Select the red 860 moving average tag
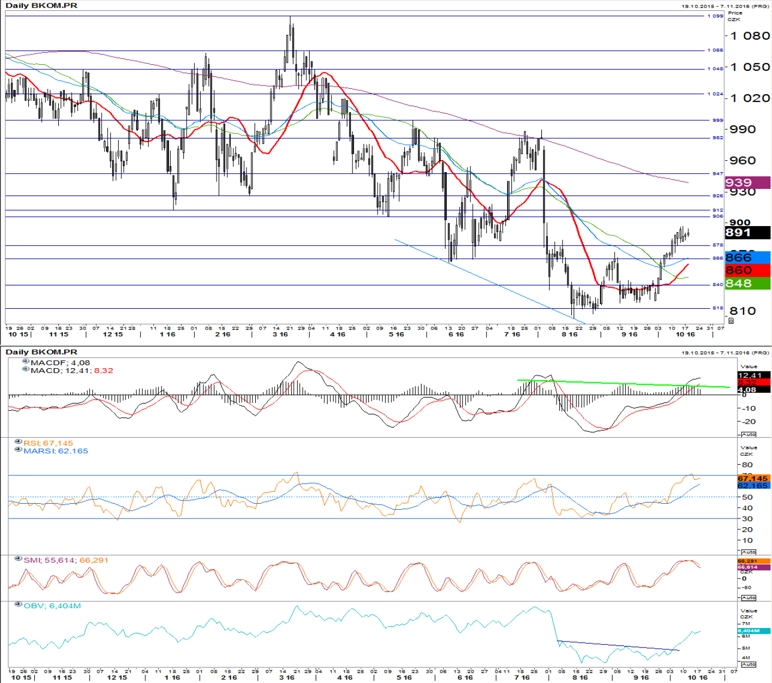Screen dimensions: 772x683 (747, 270)
